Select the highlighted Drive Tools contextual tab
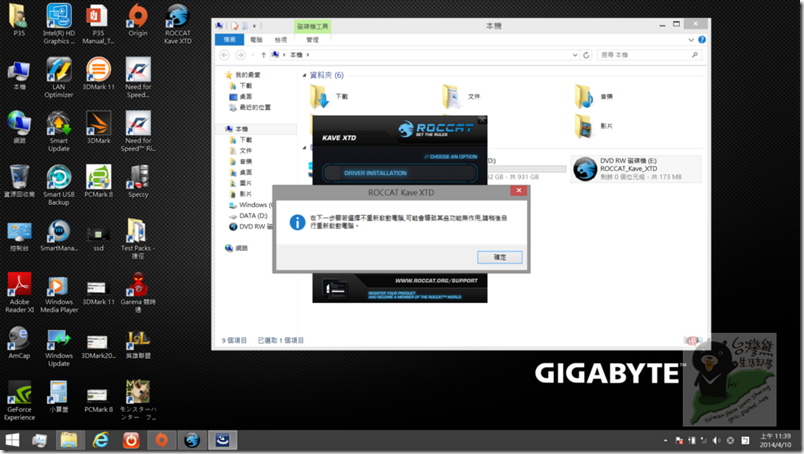The height and width of the screenshot is (454, 804). click(x=312, y=26)
